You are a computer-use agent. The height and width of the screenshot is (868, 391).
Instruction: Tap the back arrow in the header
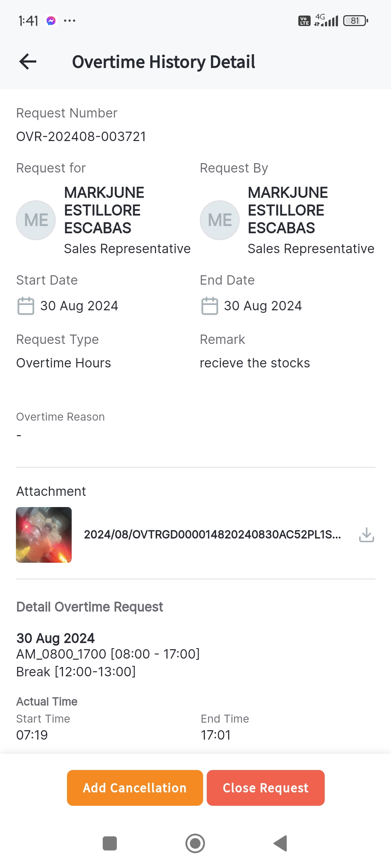28,61
